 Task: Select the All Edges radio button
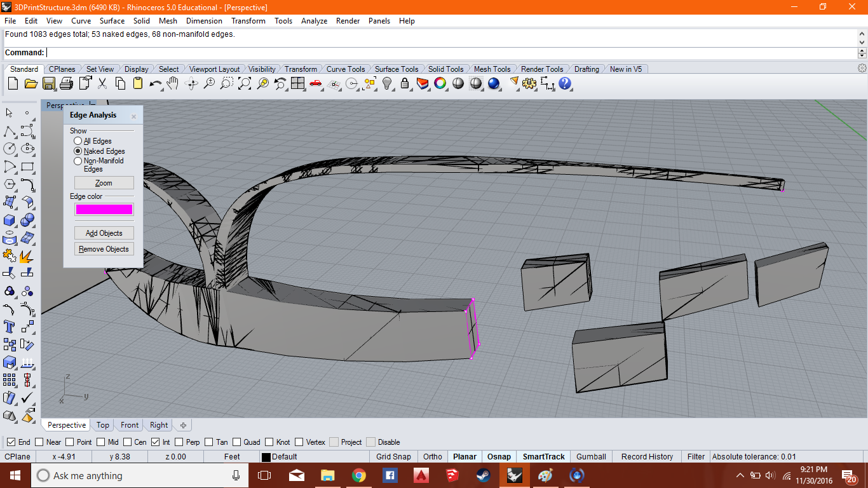click(78, 141)
